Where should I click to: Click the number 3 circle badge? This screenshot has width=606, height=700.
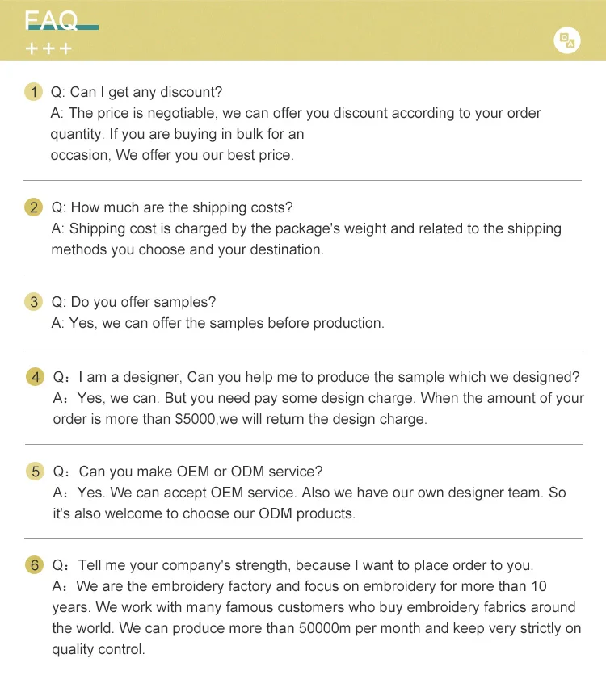(x=34, y=302)
